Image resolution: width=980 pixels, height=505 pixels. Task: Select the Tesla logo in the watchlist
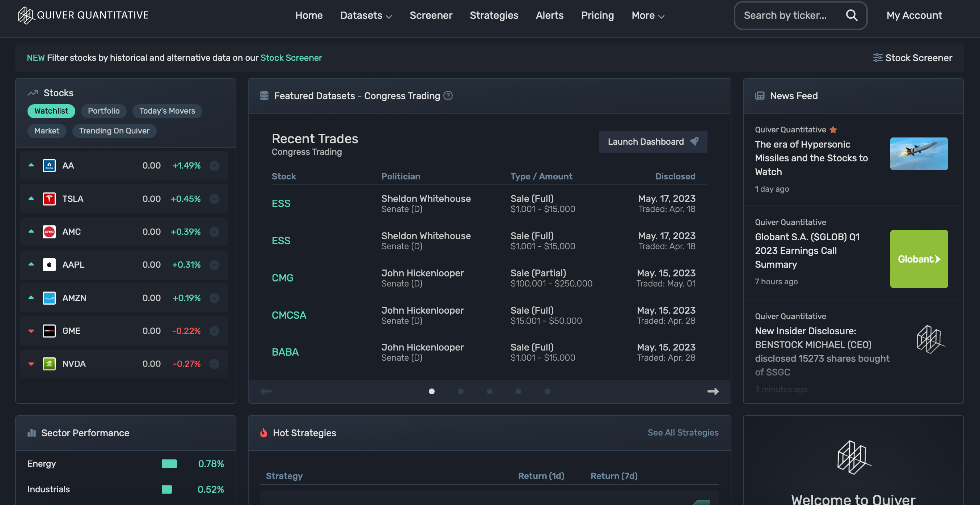49,199
